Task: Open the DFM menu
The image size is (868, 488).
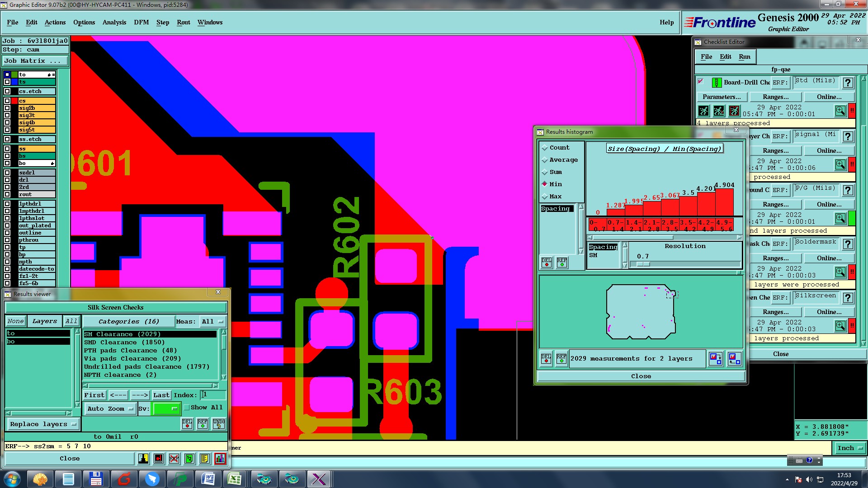Action: click(141, 22)
